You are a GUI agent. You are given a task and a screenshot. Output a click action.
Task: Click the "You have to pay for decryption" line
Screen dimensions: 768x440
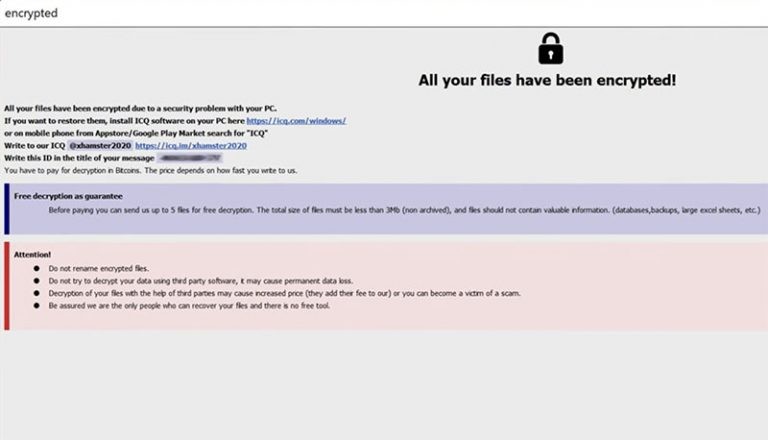point(150,170)
